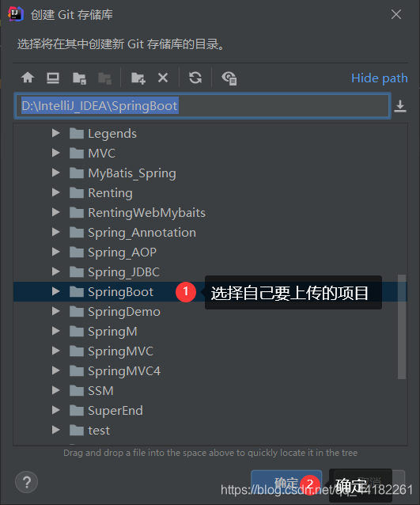Select the SpringDemo folder
The image size is (420, 505).
click(x=124, y=312)
